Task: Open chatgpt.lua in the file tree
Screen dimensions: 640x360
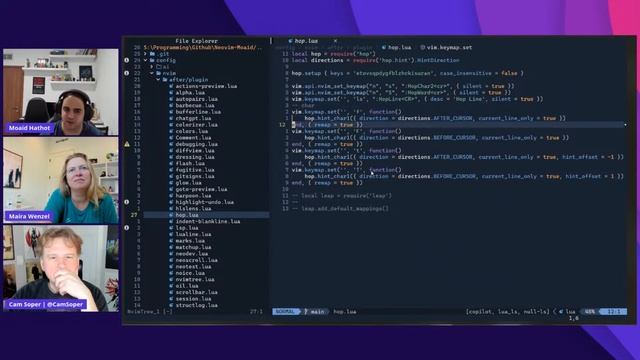Action: pos(193,118)
